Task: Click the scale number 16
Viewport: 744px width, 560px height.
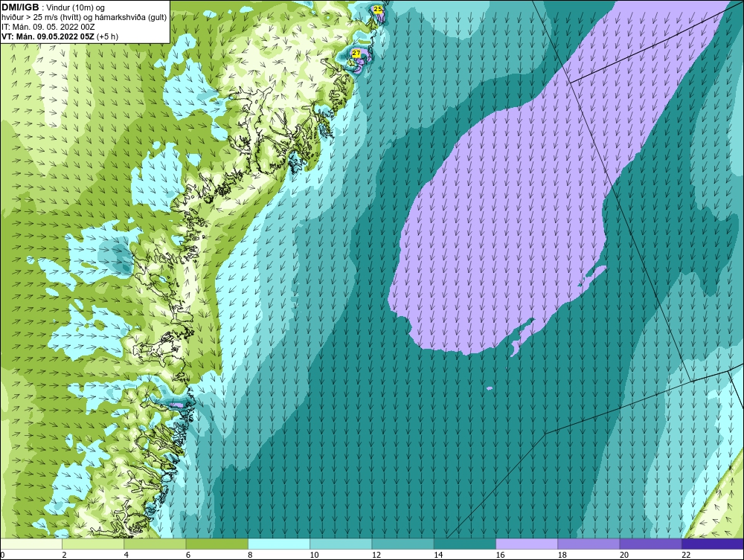Action: pyautogui.click(x=500, y=556)
